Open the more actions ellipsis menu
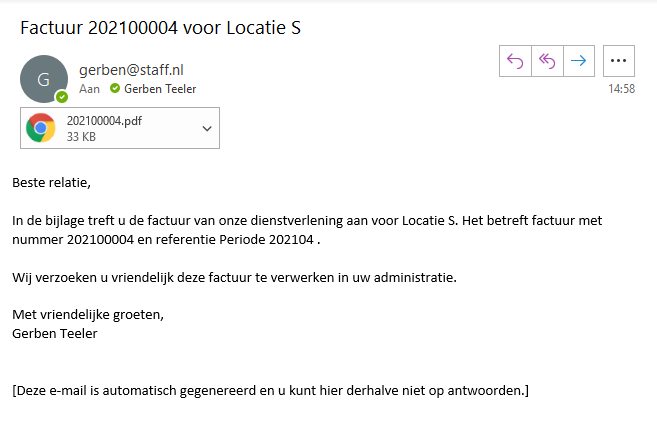 [618, 61]
